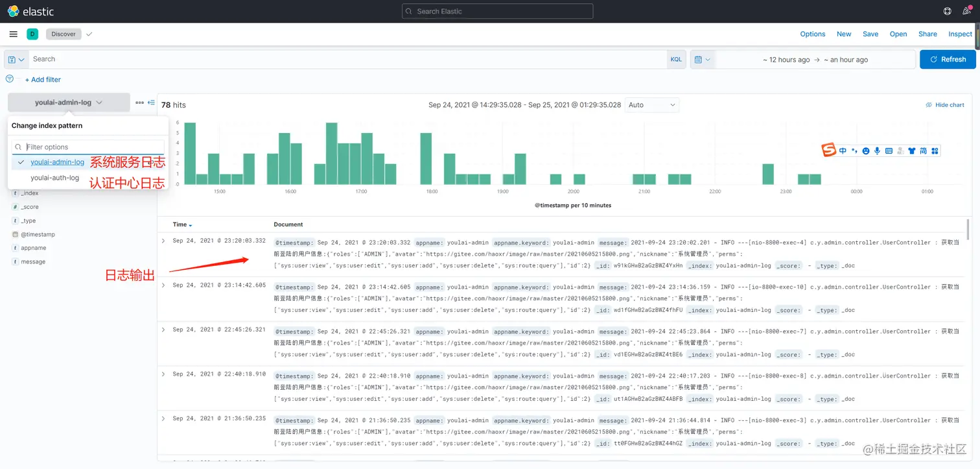
Task: Open the help lifebuoy icon
Action: point(948,11)
